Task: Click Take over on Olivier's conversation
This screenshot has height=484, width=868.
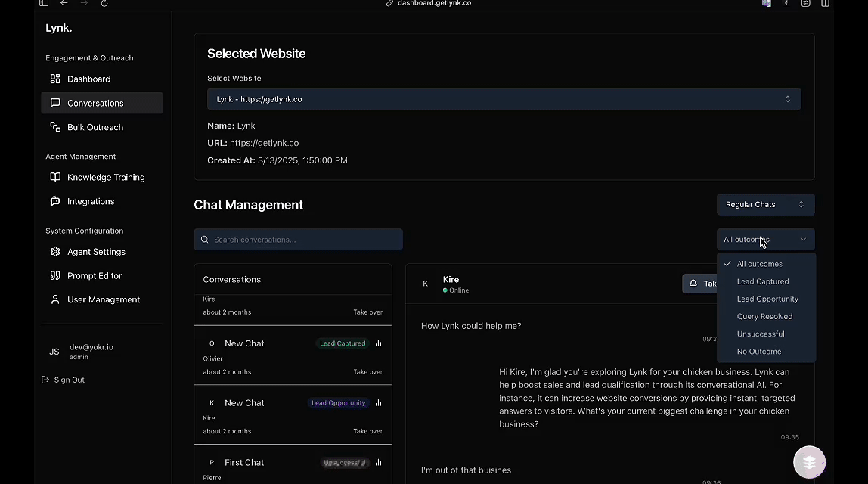Action: click(367, 372)
